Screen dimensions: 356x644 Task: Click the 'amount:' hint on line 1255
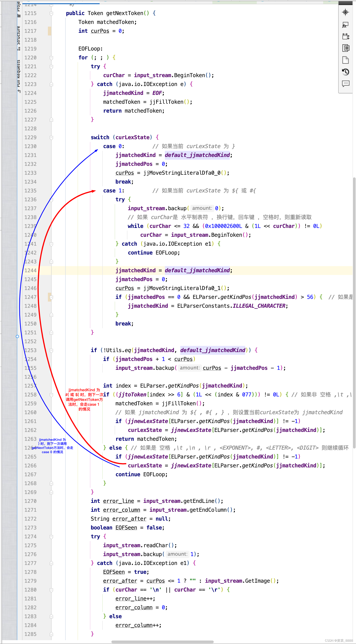190,368
